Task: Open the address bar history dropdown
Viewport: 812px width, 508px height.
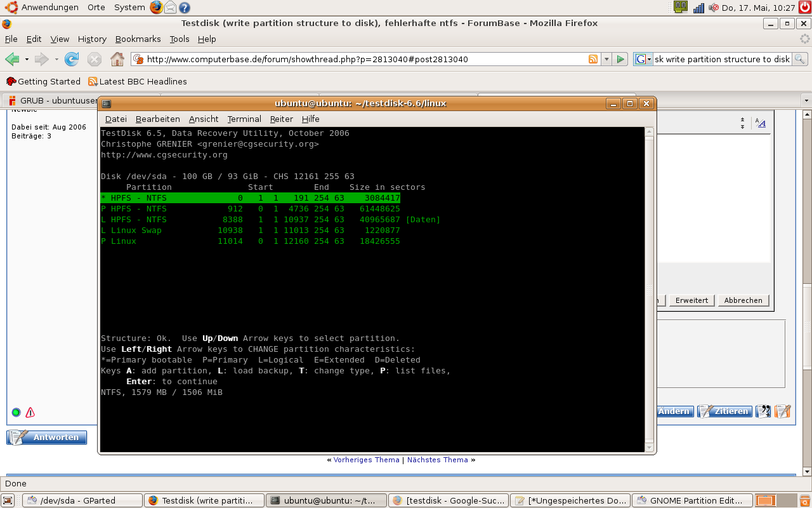Action: tap(606, 59)
